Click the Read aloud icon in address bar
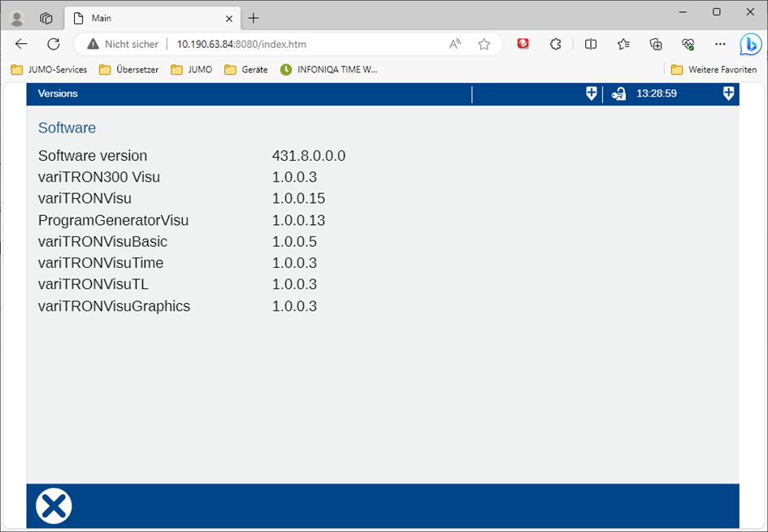 click(x=455, y=44)
